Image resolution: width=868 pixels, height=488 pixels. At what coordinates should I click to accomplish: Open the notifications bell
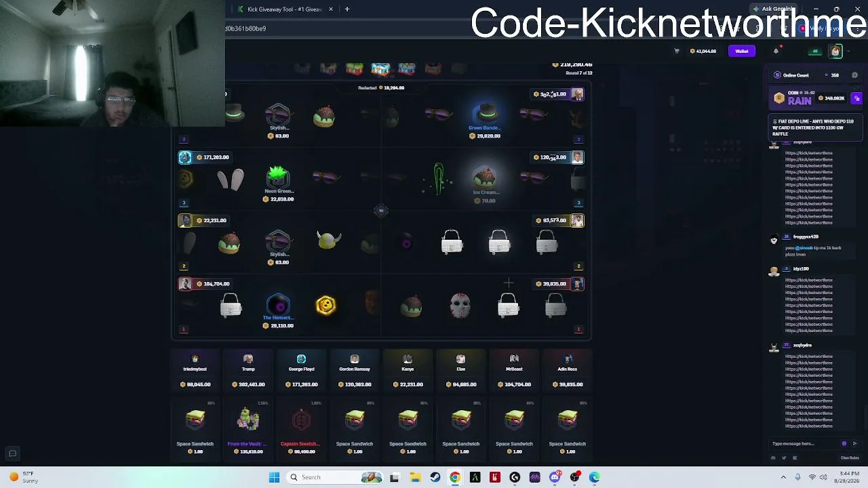coord(776,51)
